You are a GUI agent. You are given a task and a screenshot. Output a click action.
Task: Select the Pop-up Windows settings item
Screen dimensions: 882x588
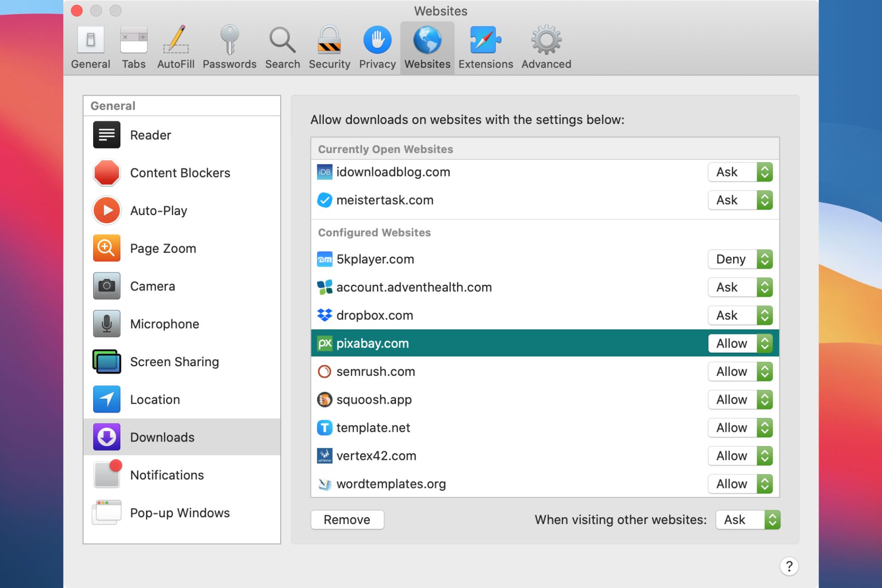tap(181, 513)
